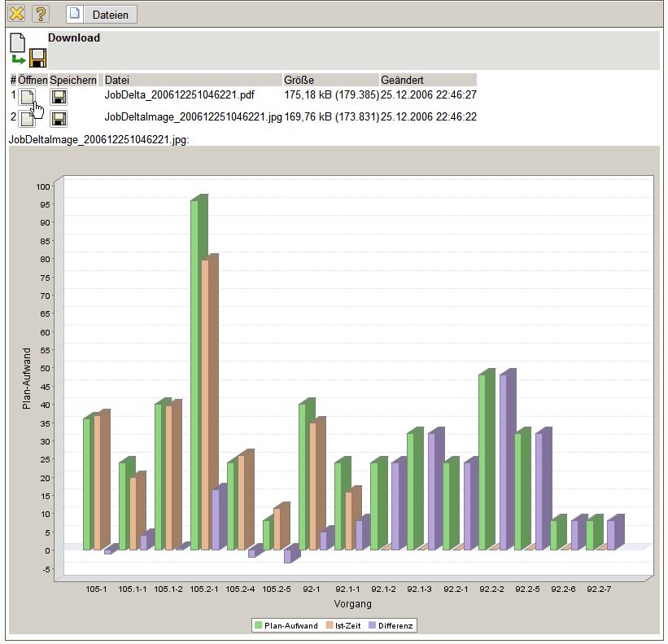
Task: Open the JobDelta PDF file icon
Action: (28, 97)
